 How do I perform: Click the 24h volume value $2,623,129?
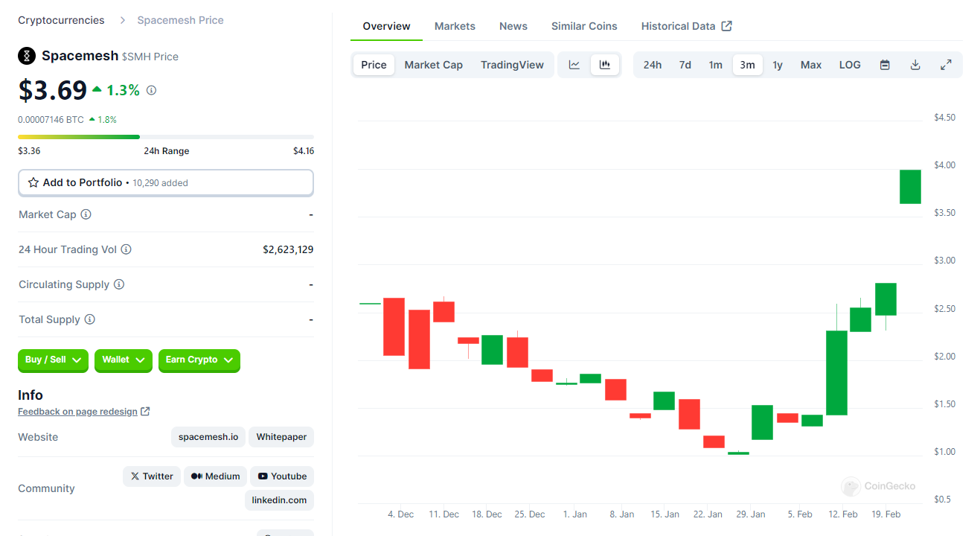(x=288, y=249)
